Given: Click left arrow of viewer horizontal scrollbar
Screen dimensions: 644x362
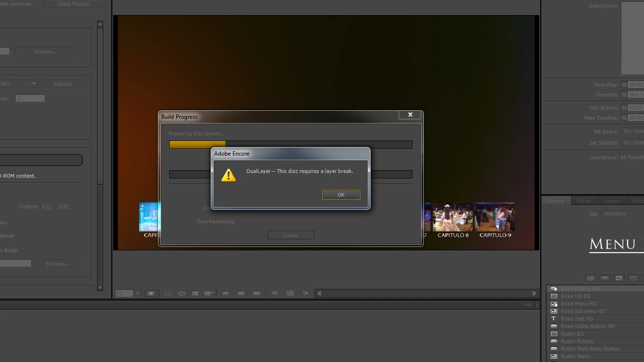Looking at the screenshot, I should (x=319, y=293).
